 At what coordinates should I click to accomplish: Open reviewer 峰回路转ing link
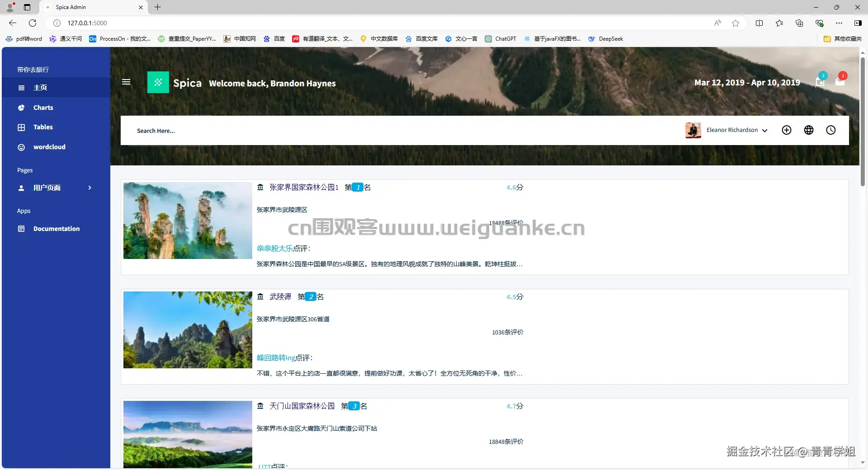click(276, 358)
